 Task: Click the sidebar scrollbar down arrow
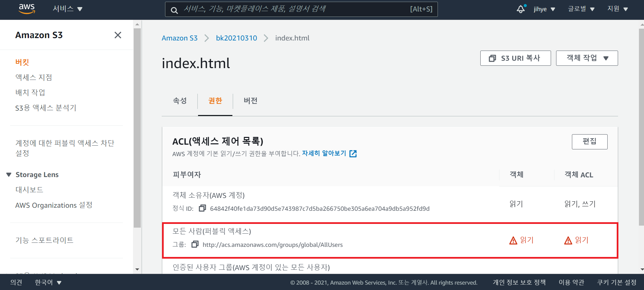coord(137,269)
